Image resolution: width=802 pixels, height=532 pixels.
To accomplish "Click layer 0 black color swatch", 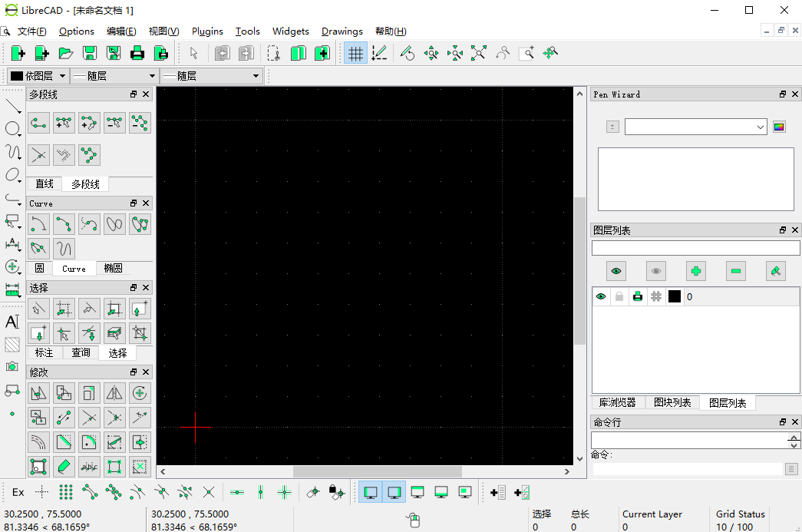I will click(x=674, y=296).
